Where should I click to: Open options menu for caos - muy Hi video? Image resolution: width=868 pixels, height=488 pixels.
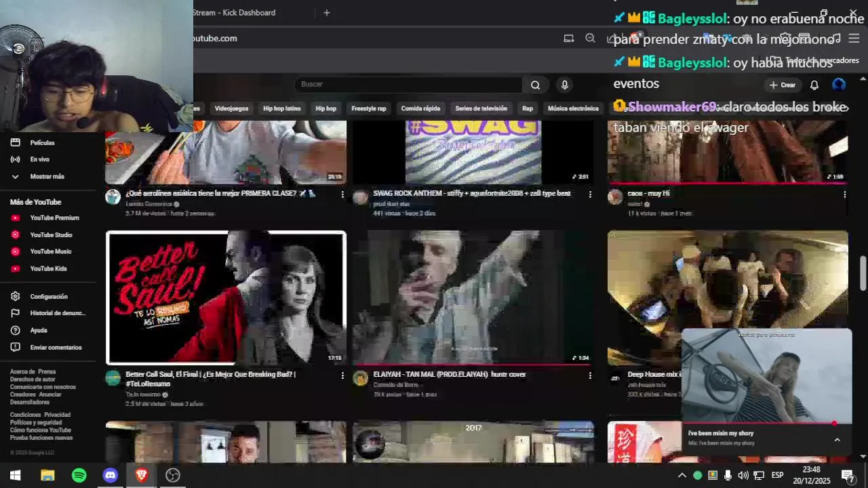[x=844, y=195]
